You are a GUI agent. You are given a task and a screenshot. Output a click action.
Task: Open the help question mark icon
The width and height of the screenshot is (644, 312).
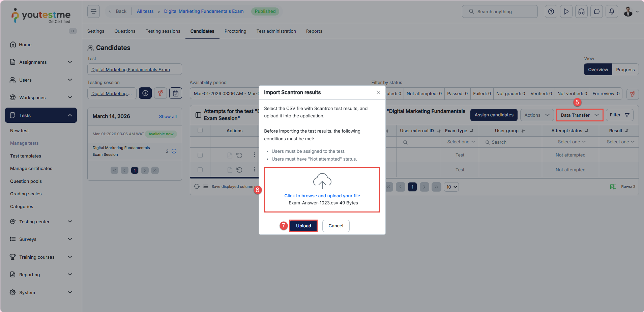point(551,11)
